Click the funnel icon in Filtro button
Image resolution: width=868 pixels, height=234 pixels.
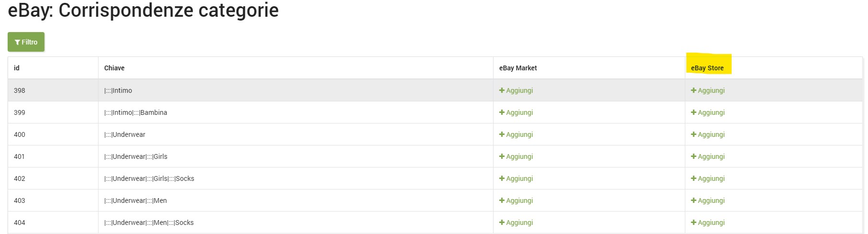17,42
